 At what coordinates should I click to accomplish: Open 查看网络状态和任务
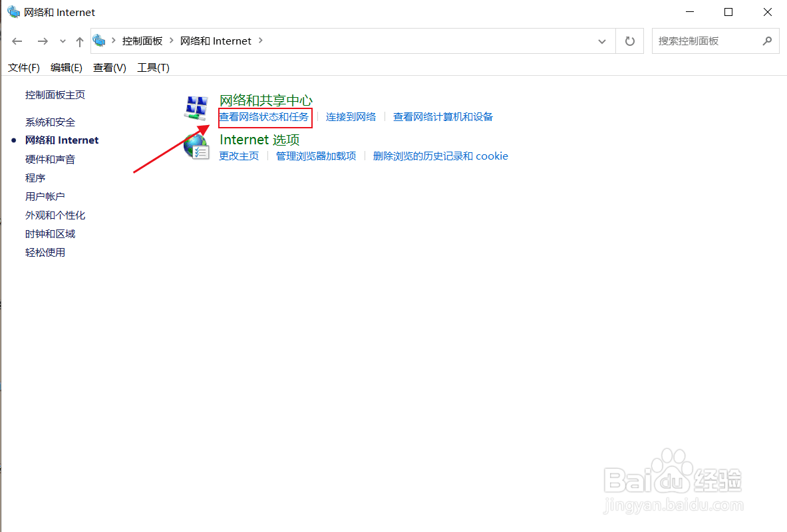265,116
